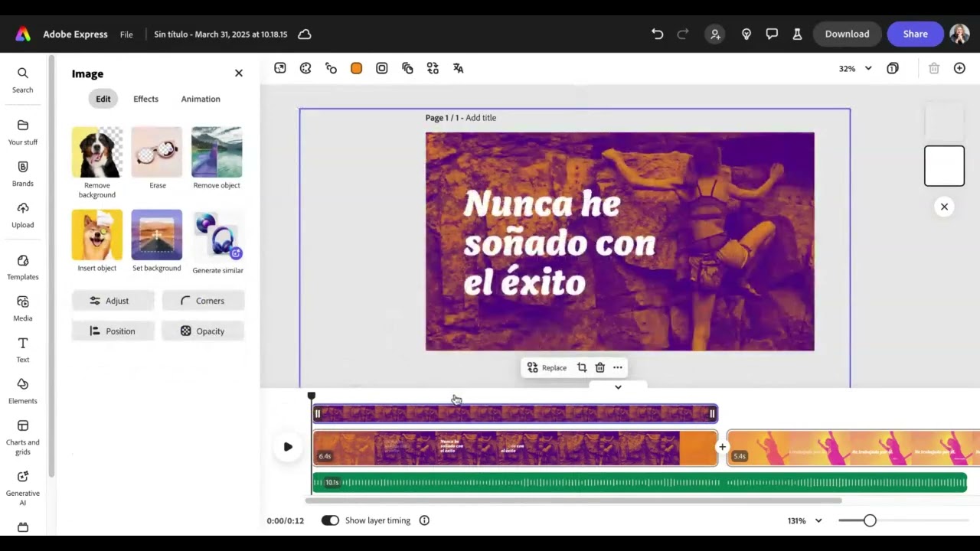Toggle Show layer timing switch
Screen dimensions: 980x551
click(330, 520)
